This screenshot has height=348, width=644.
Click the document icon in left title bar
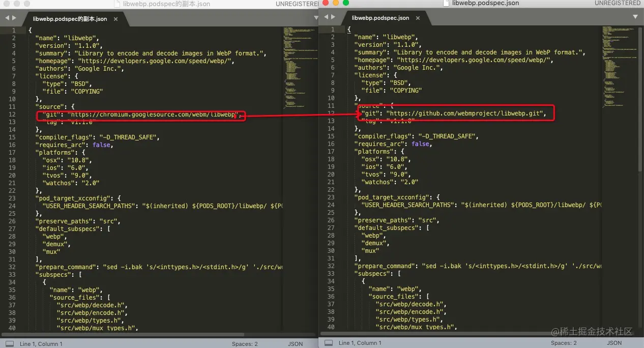click(118, 4)
